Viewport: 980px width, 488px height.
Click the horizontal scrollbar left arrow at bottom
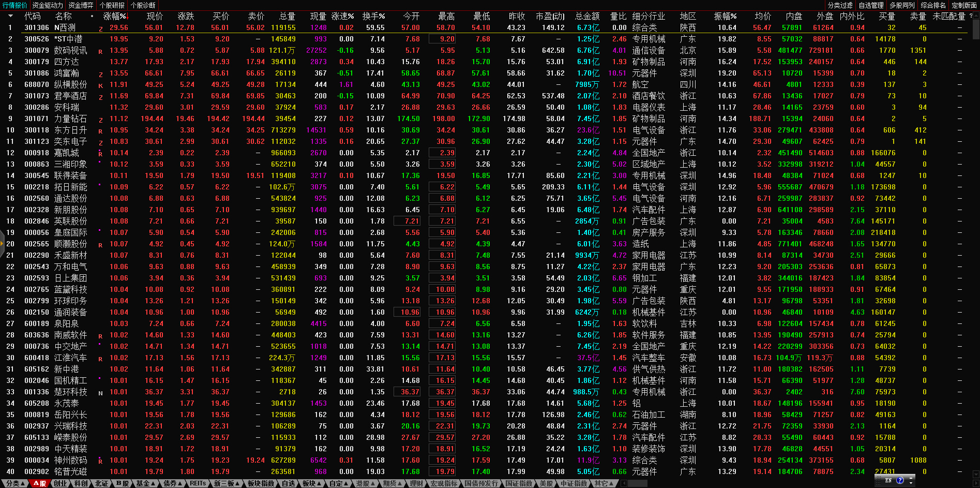pyautogui.click(x=624, y=483)
